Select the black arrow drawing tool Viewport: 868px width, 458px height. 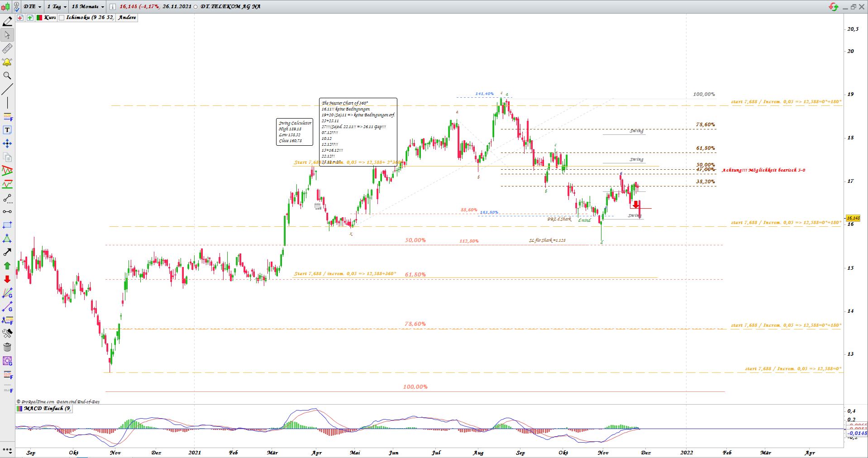7,252
